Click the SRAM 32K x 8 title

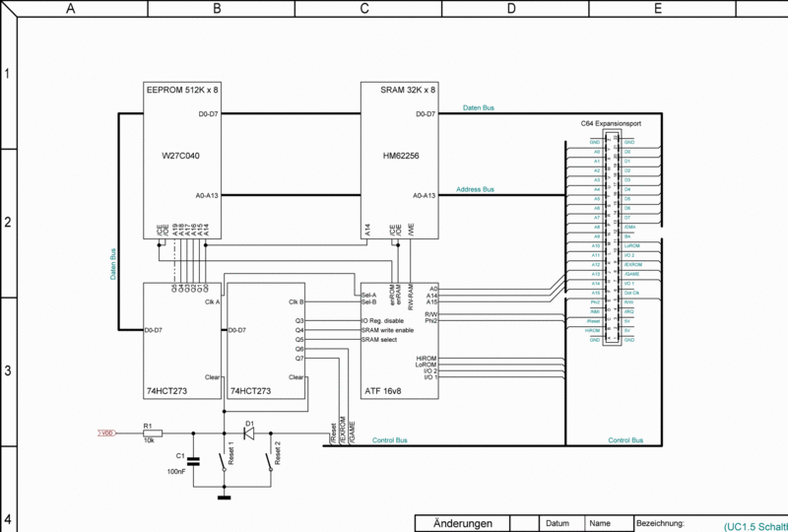pos(408,90)
